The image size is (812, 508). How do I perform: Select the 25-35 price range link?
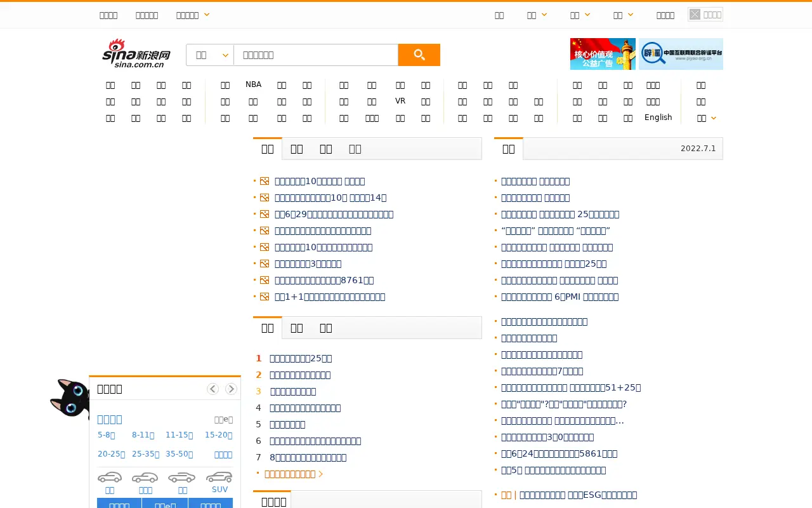pyautogui.click(x=145, y=454)
